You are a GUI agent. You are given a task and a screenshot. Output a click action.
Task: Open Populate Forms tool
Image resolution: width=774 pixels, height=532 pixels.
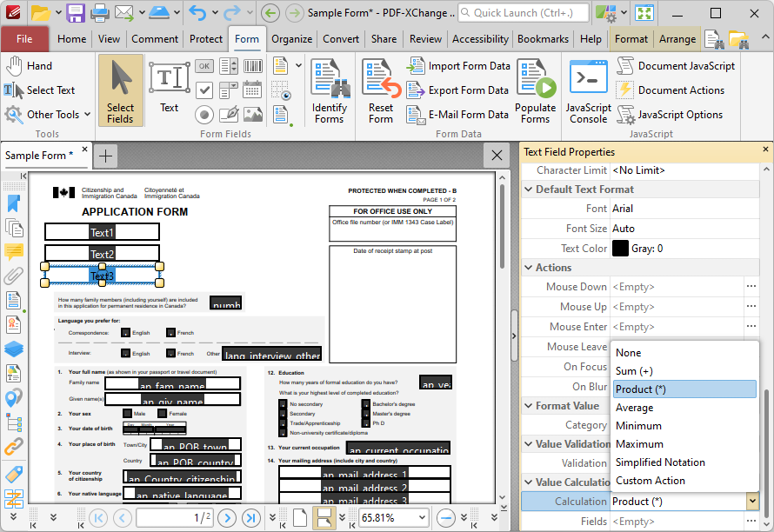[x=536, y=90]
